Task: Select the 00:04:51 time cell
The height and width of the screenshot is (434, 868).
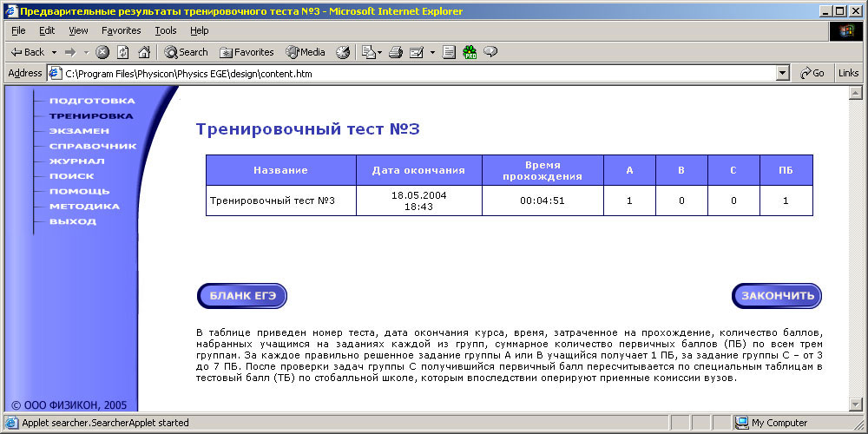Action: click(x=543, y=201)
